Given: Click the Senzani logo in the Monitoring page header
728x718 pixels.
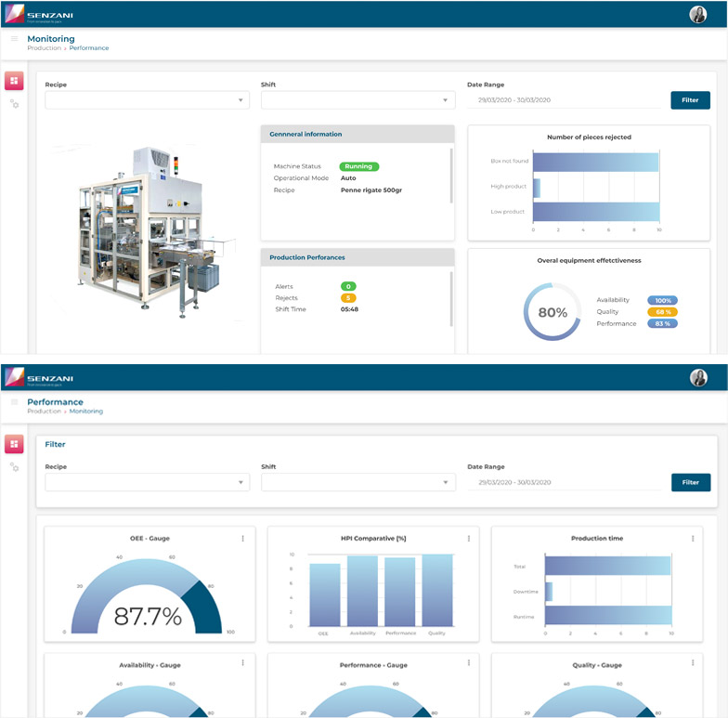Looking at the screenshot, I should tap(39, 15).
